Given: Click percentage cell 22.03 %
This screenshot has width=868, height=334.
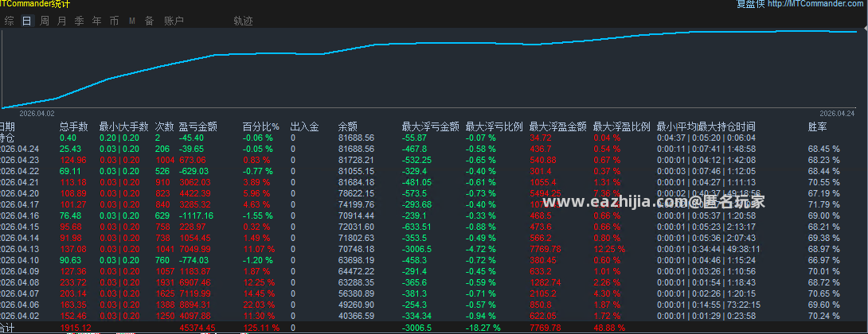Looking at the screenshot, I should click(x=259, y=305).
